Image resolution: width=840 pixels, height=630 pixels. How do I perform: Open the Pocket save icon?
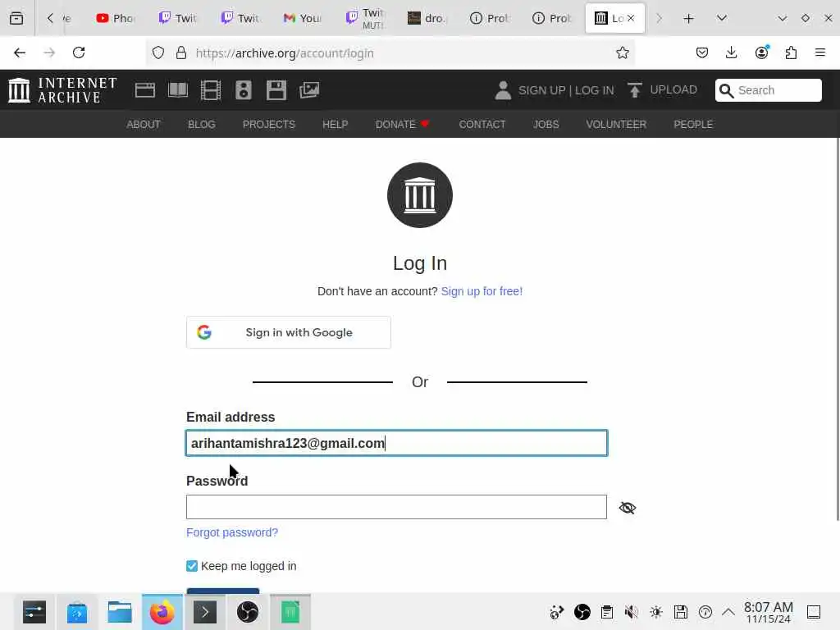702,52
